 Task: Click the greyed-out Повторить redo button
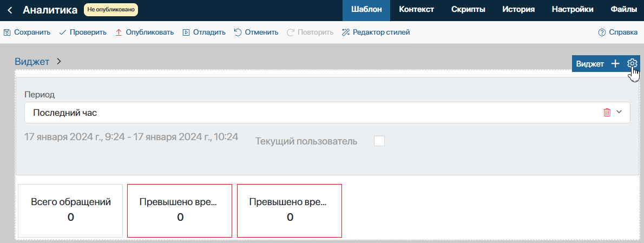[310, 32]
